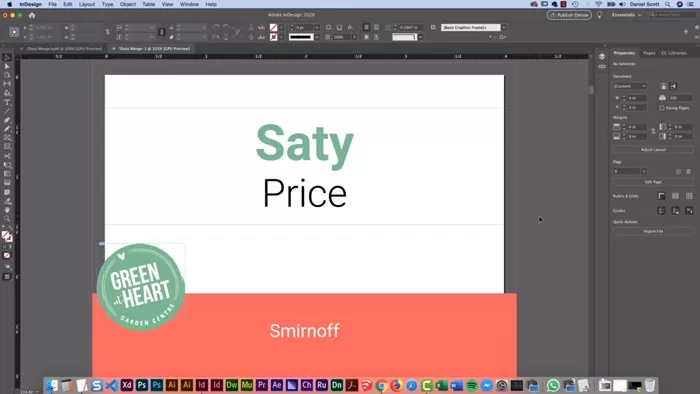This screenshot has width=700, height=394.
Task: Click the Show Guides icon
Action: coord(662,211)
